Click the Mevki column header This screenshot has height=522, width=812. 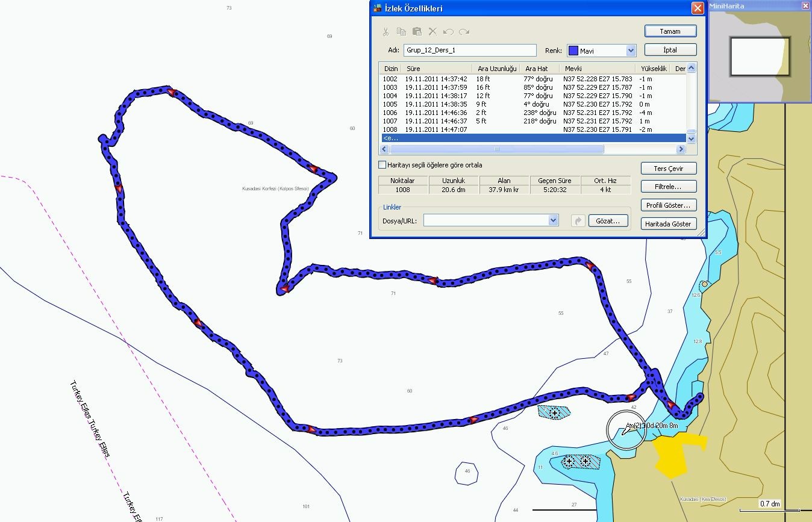pyautogui.click(x=598, y=69)
